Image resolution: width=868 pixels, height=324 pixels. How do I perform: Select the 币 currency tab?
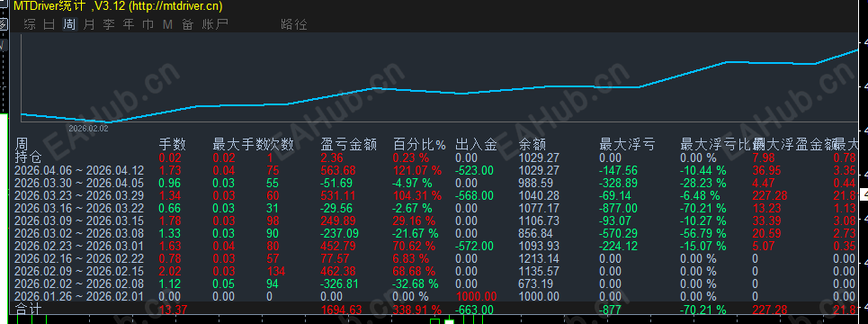tap(148, 24)
